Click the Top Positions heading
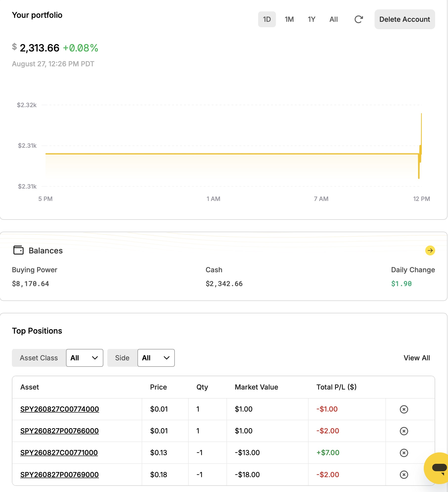Viewport: 448px width, 492px height. (x=37, y=331)
